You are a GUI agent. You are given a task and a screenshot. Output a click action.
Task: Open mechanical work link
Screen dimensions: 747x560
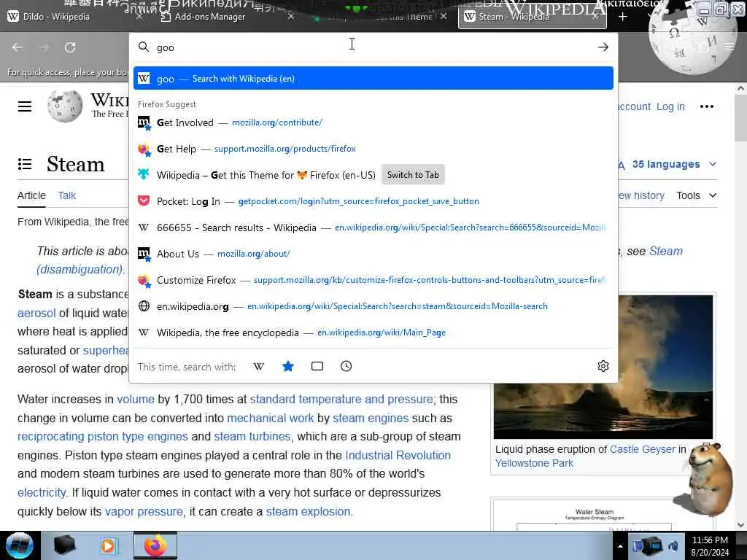tap(270, 418)
